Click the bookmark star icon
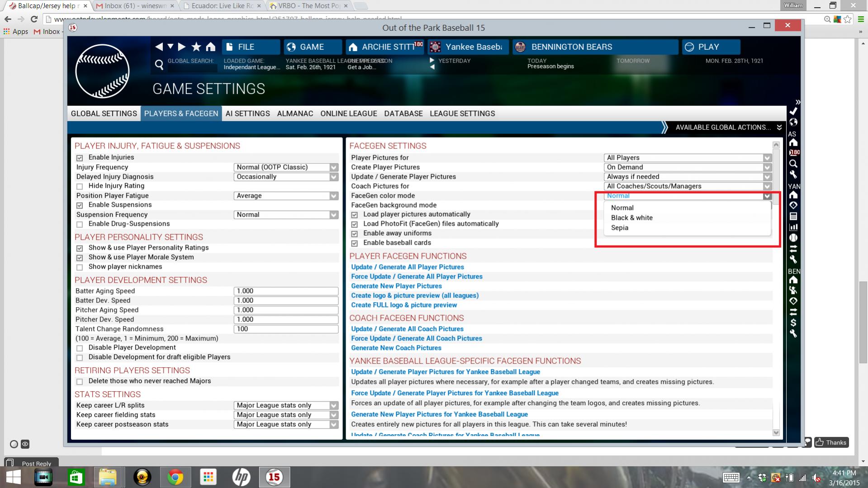The height and width of the screenshot is (488, 868). click(x=196, y=47)
